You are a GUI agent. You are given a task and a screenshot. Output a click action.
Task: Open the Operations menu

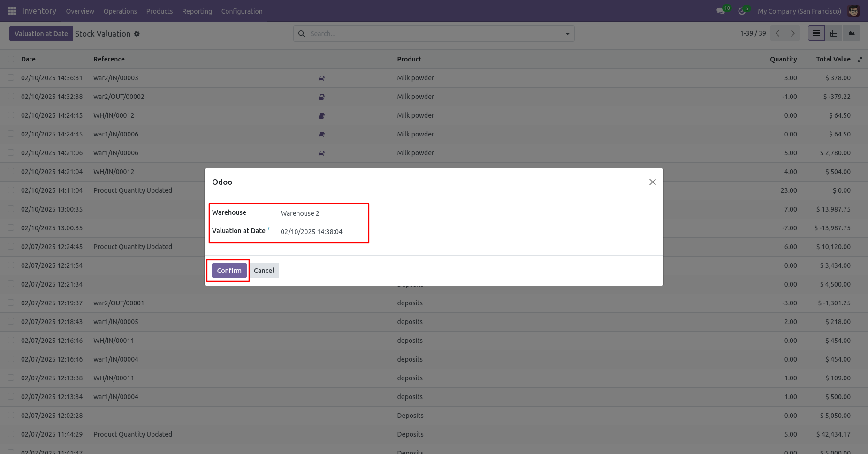point(120,11)
